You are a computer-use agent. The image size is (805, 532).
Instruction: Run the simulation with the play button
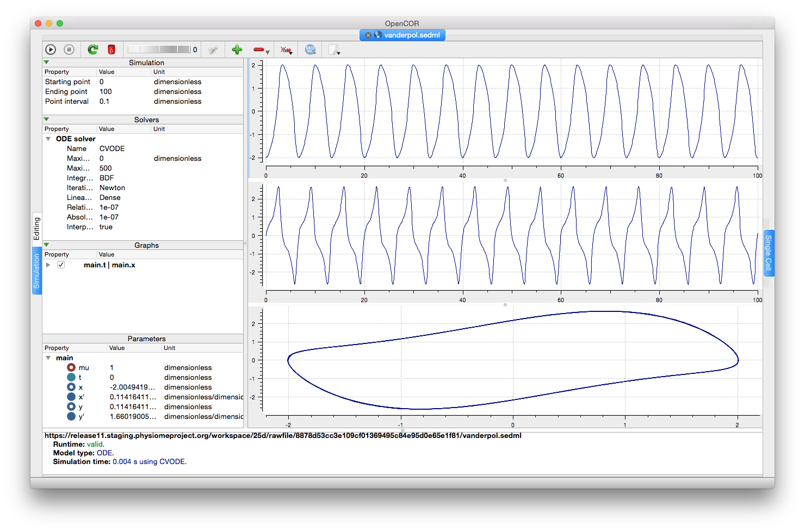51,49
